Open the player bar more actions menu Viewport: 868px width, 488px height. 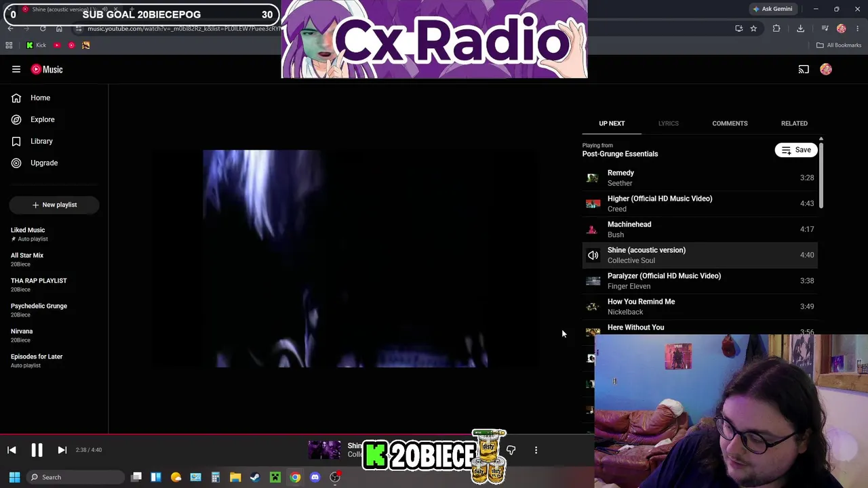(x=536, y=450)
